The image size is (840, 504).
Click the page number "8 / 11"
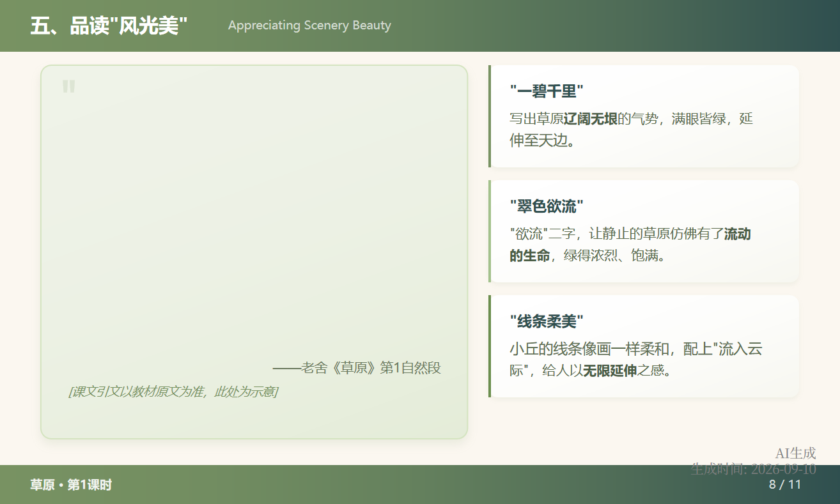point(785,484)
